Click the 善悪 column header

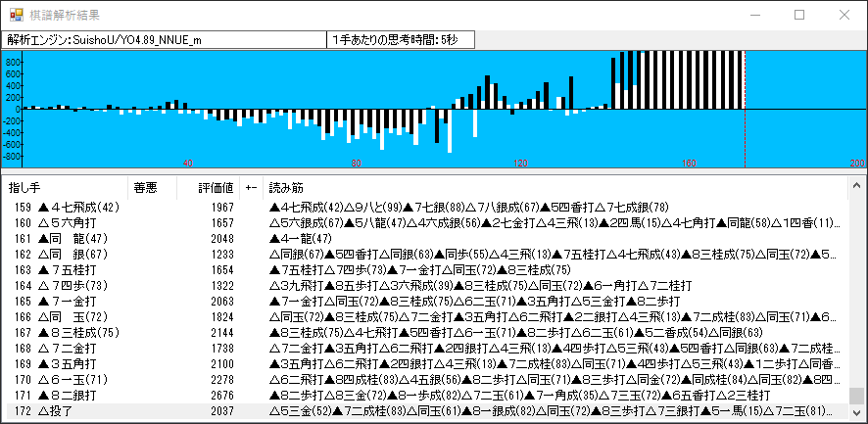pos(152,188)
